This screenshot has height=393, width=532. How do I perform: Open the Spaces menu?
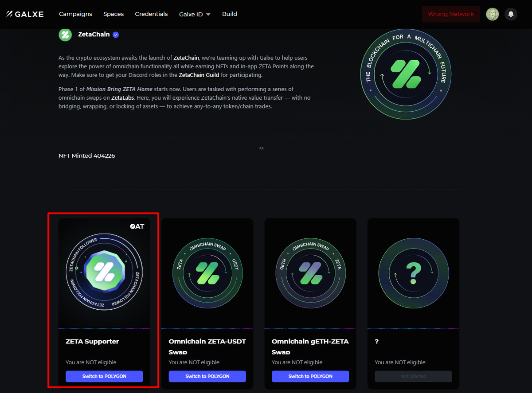pos(113,14)
